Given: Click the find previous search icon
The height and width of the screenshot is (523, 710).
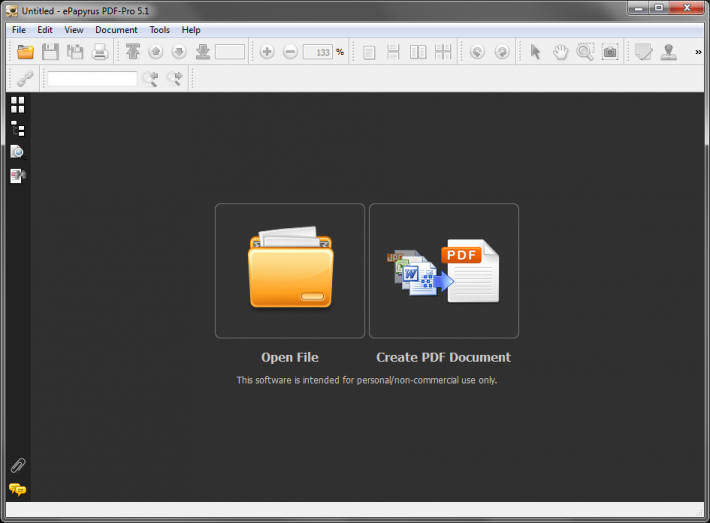Looking at the screenshot, I should 150,79.
